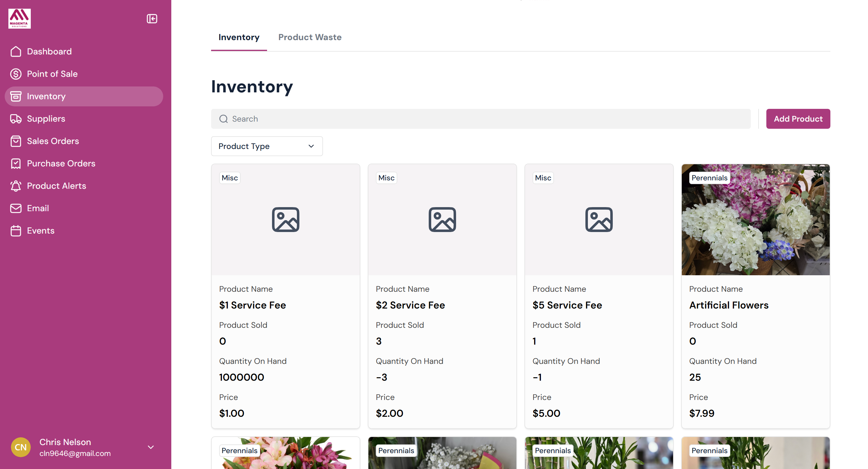
Task: Click the CN user avatar
Action: click(x=21, y=447)
